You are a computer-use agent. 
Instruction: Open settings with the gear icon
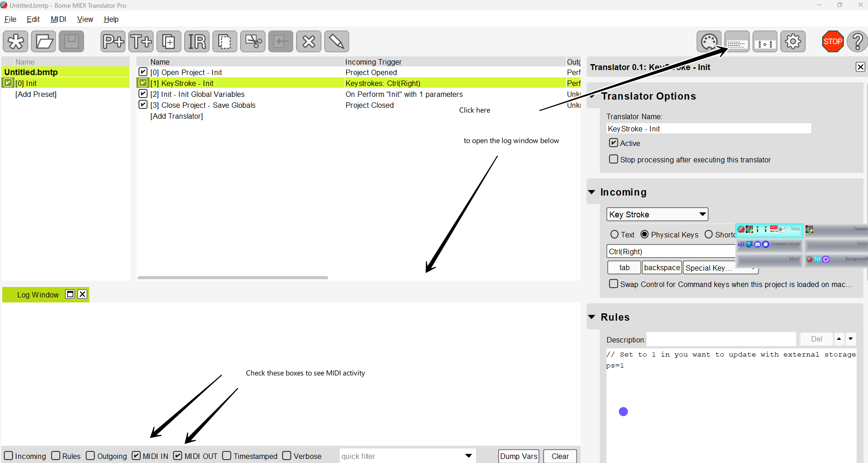click(793, 41)
